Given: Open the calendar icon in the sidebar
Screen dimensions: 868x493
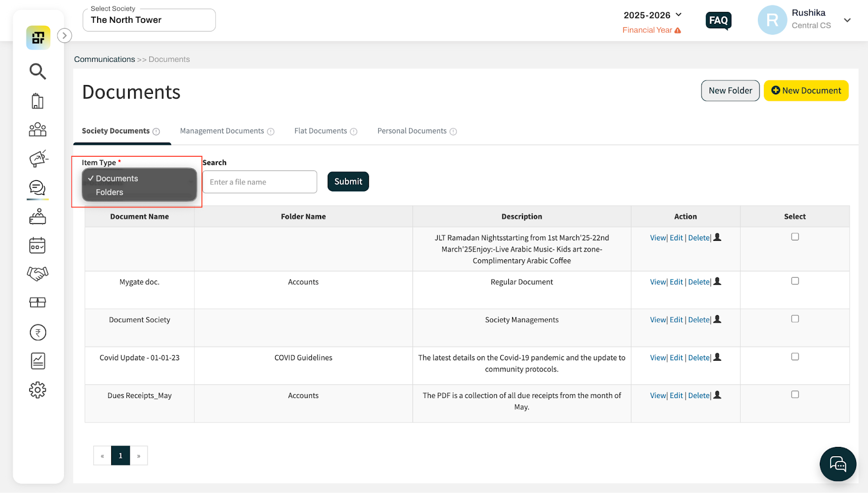Looking at the screenshot, I should [x=37, y=246].
